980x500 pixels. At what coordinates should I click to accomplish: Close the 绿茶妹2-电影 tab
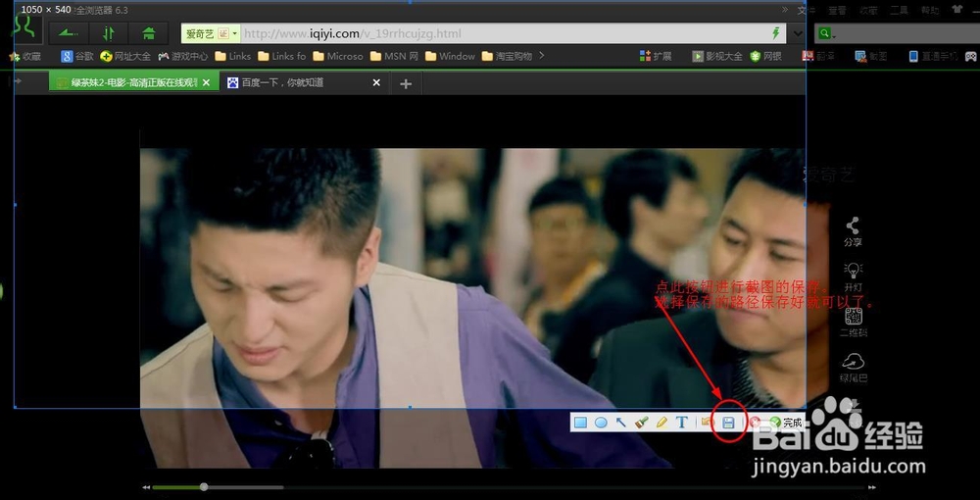tap(206, 82)
